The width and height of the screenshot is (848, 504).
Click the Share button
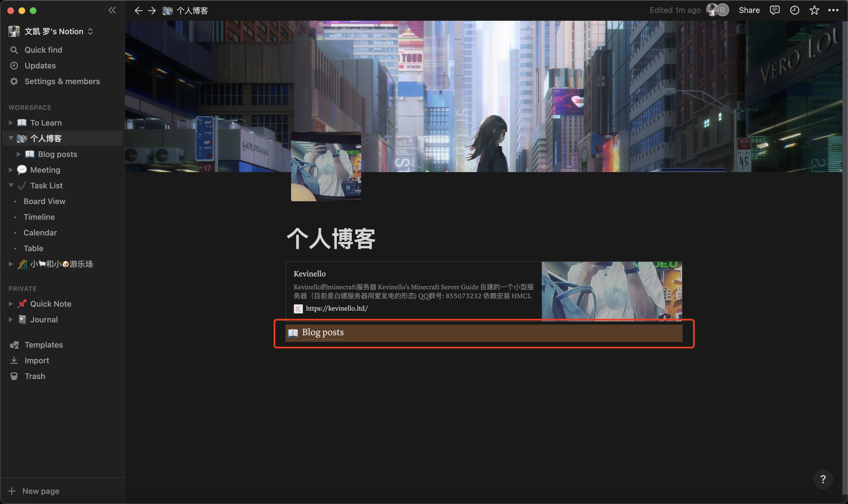point(749,10)
